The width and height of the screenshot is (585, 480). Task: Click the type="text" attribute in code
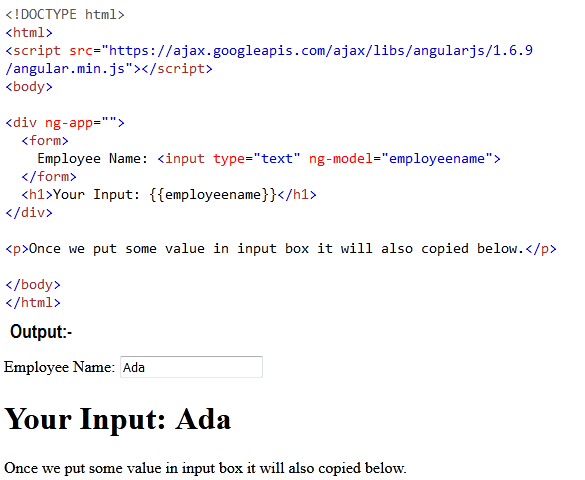point(257,159)
